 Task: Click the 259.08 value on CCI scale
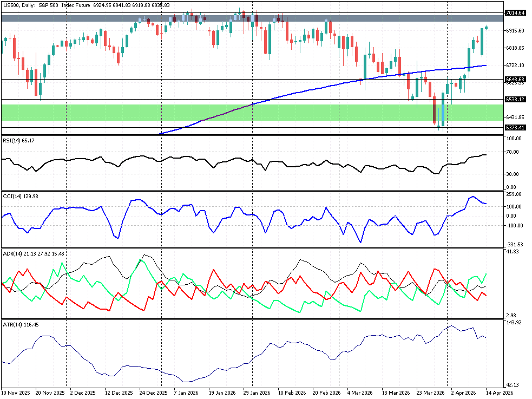pos(514,194)
